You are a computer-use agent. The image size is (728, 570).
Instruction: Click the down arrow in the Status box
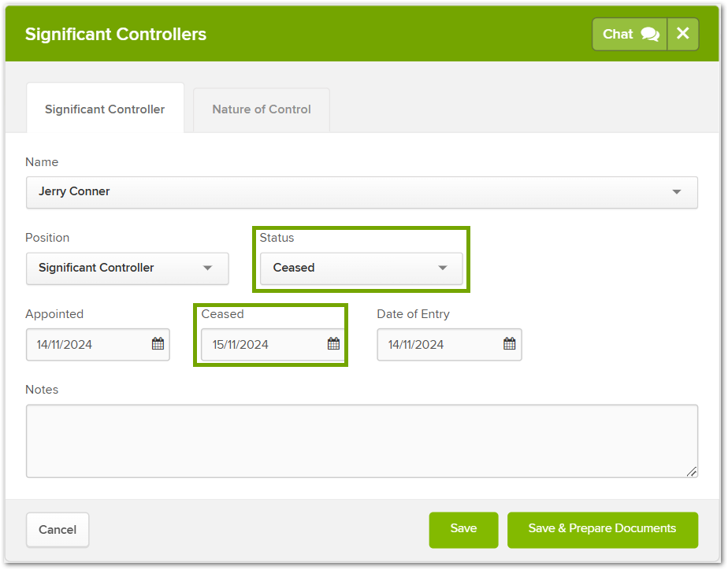click(x=443, y=268)
